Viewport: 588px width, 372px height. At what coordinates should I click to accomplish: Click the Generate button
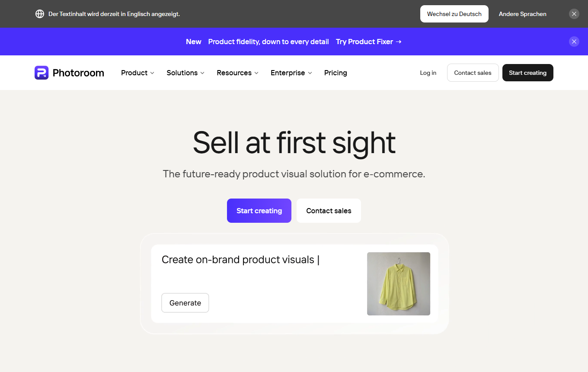tap(185, 303)
